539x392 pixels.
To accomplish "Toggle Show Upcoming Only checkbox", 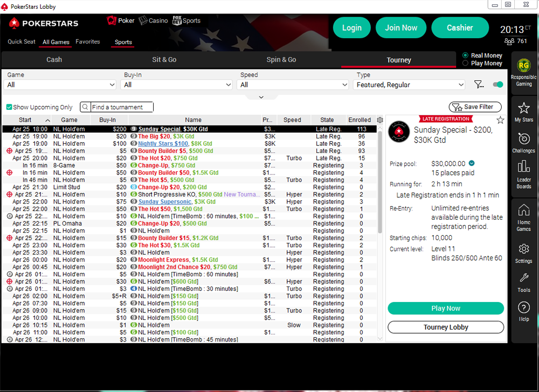I will point(9,107).
